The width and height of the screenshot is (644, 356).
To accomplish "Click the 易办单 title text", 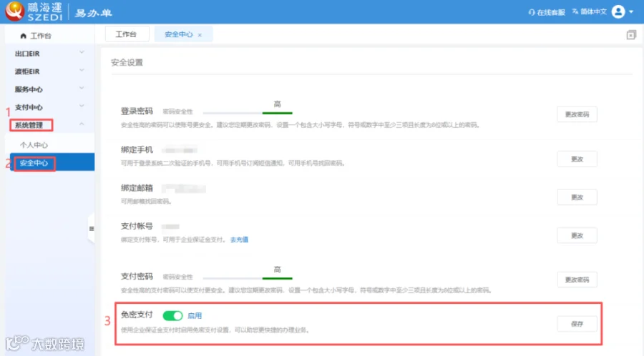I will pos(94,13).
